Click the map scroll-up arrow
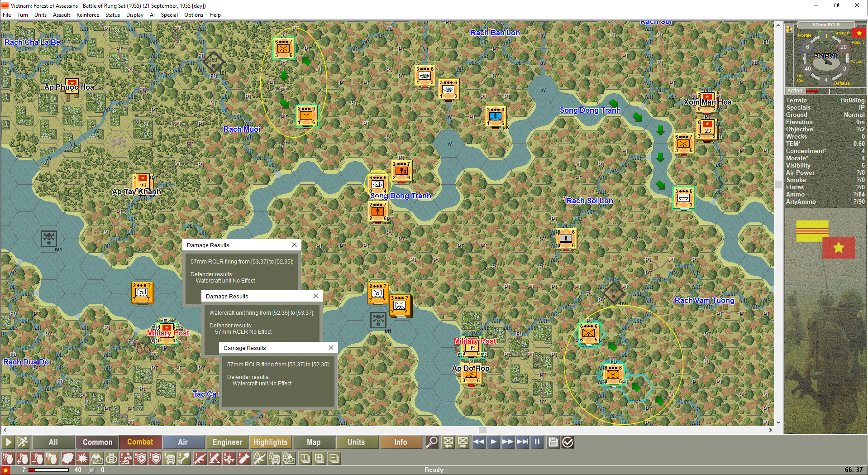Image resolution: width=868 pixels, height=475 pixels. tap(778, 25)
